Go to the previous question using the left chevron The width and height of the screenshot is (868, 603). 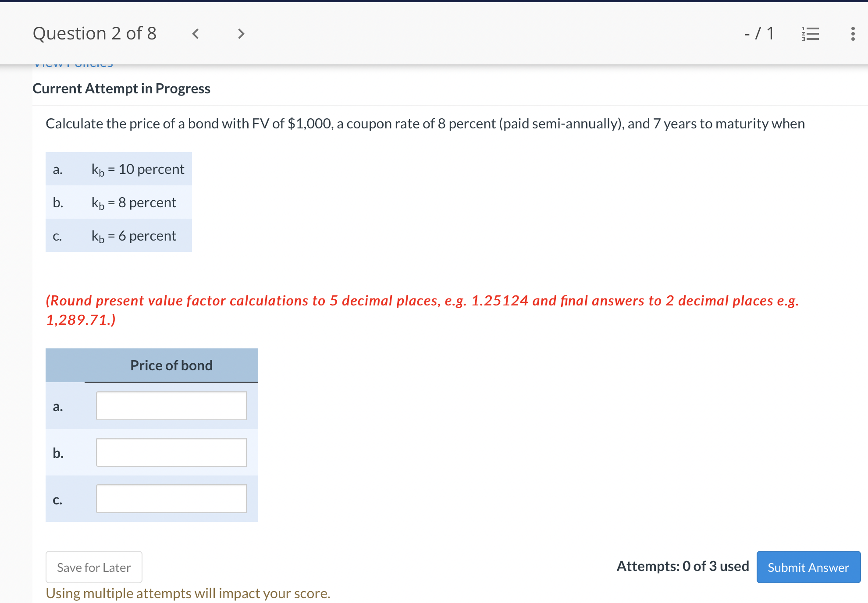(x=196, y=33)
